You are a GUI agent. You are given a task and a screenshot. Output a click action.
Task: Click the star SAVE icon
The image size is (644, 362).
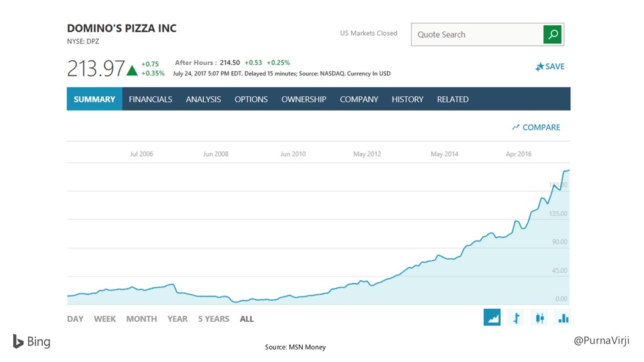[539, 67]
